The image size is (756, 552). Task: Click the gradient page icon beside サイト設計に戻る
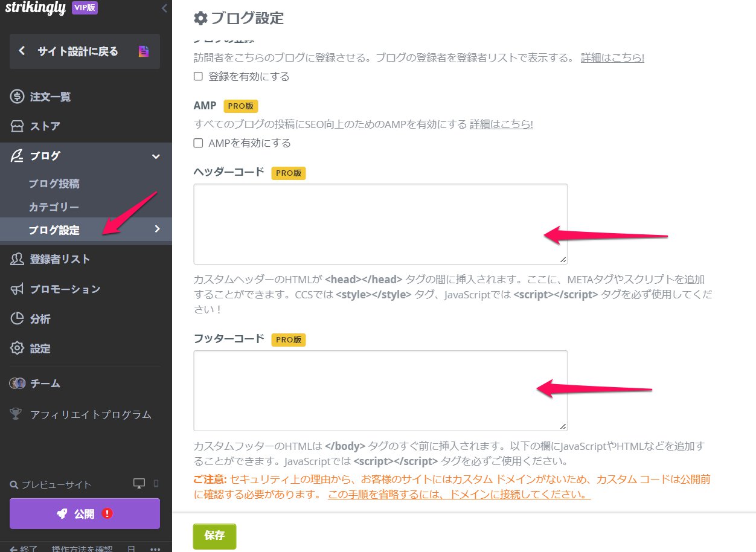coord(144,51)
